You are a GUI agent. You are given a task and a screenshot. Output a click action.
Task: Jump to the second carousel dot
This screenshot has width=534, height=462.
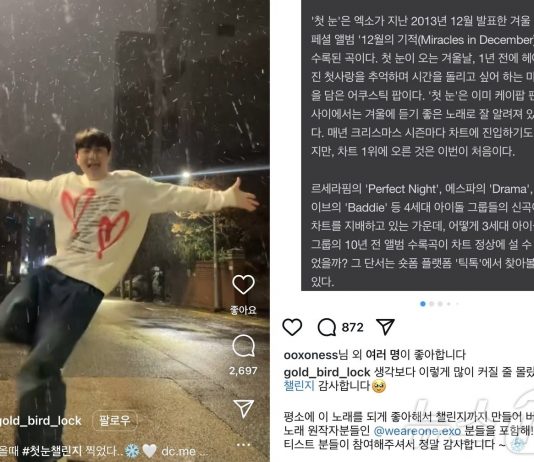pyautogui.click(x=432, y=304)
